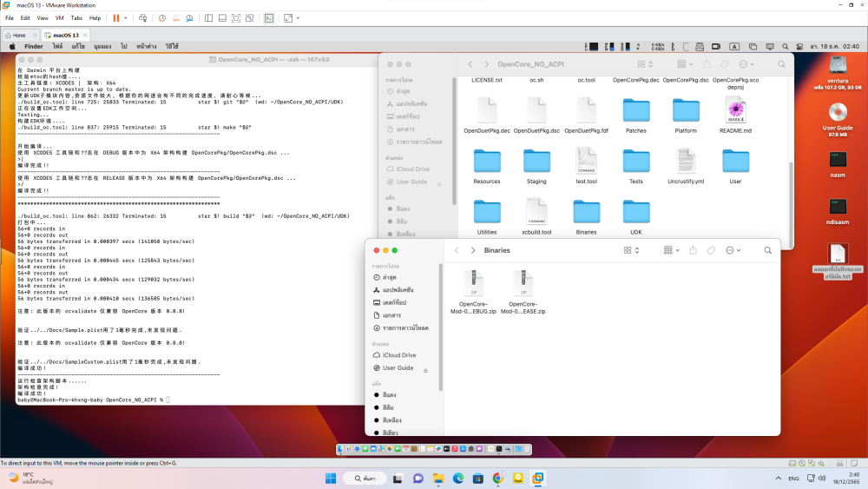Select OpenCore-Mod RELEASE.zip file

pos(523,293)
